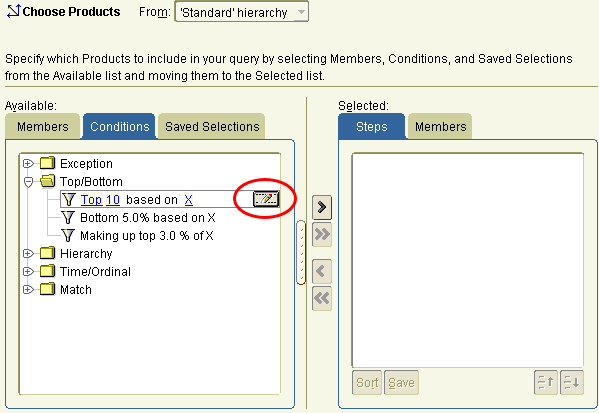Expand the Exception folder
The image size is (599, 413).
tap(28, 164)
